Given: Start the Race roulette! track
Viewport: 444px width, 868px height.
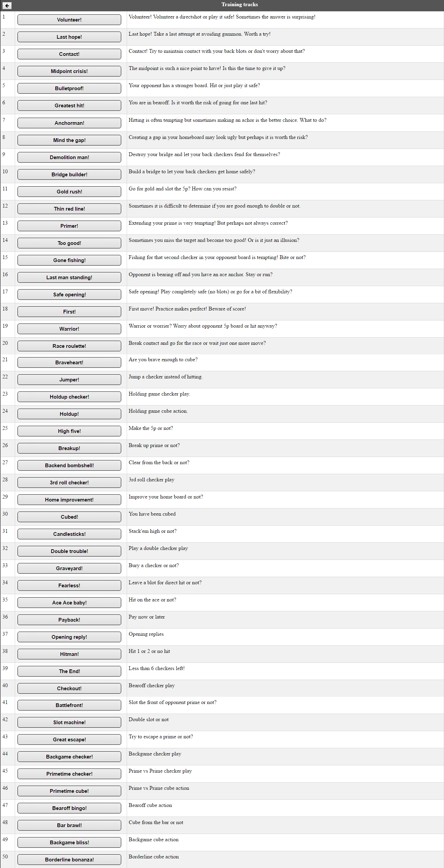Looking at the screenshot, I should [69, 346].
